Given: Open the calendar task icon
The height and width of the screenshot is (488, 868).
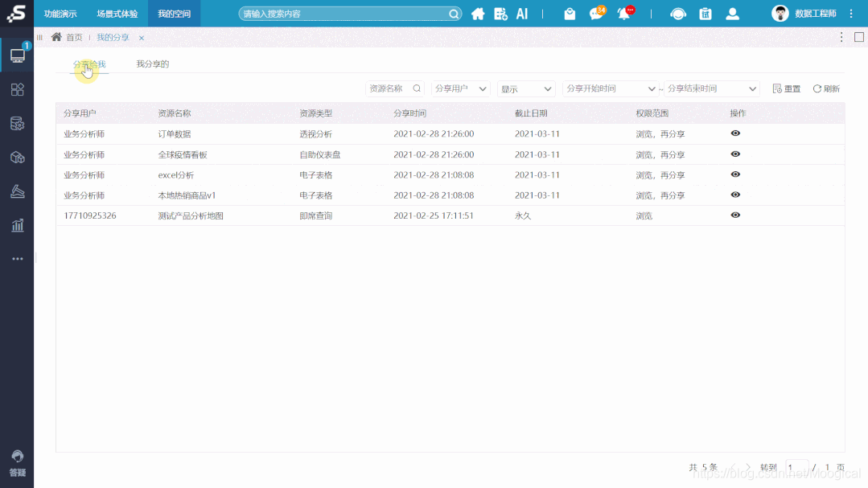Looking at the screenshot, I should pyautogui.click(x=706, y=14).
